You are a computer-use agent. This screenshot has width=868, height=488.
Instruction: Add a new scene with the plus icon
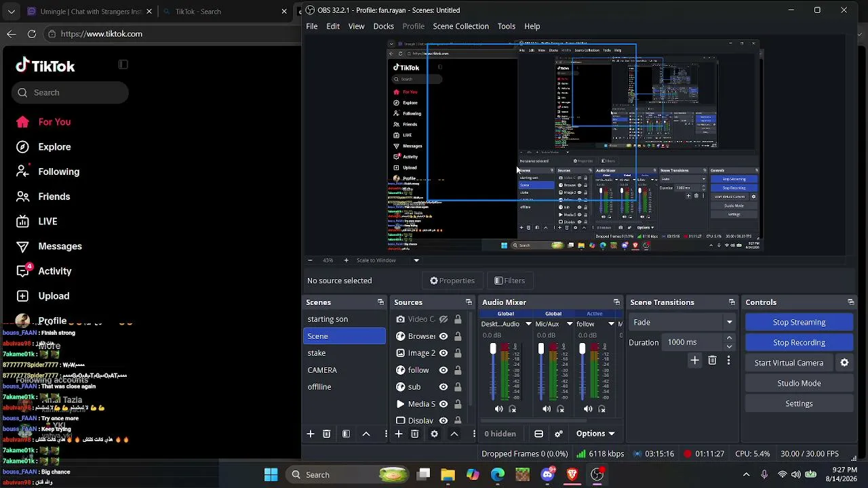[311, 434]
